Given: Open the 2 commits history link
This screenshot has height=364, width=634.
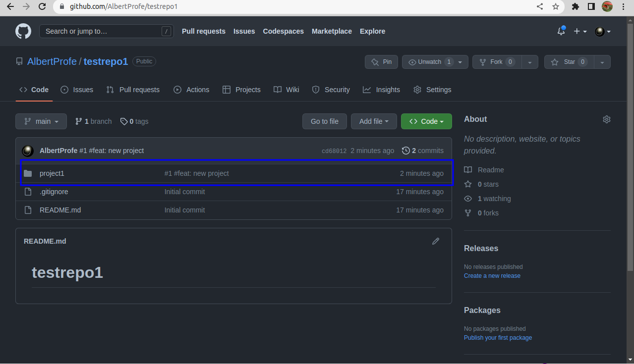Looking at the screenshot, I should point(423,151).
